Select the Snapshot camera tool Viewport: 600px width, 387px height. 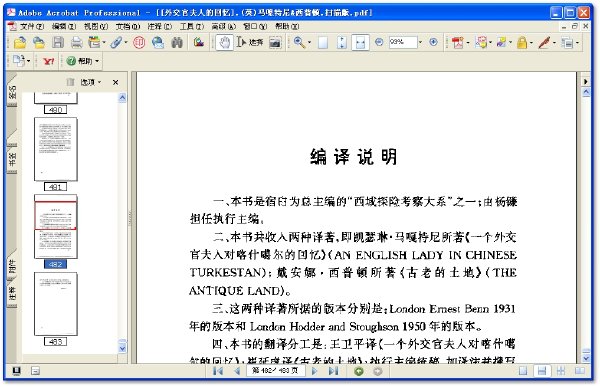click(x=275, y=42)
